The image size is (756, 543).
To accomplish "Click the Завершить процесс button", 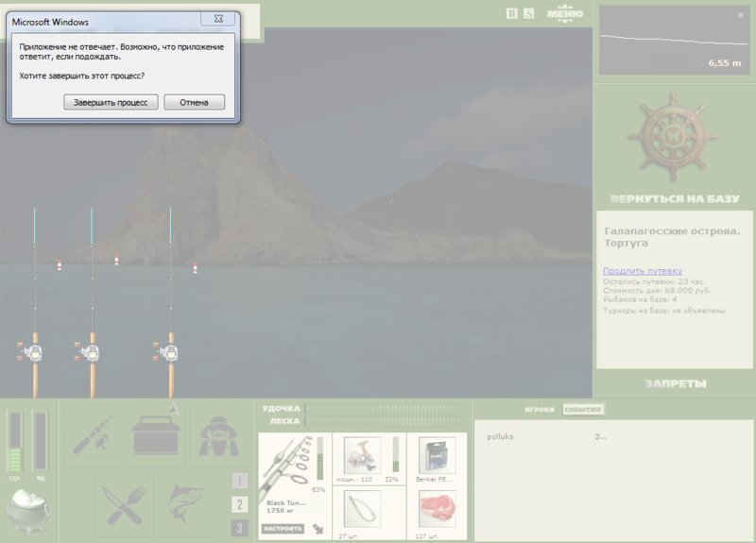I will click(x=111, y=102).
